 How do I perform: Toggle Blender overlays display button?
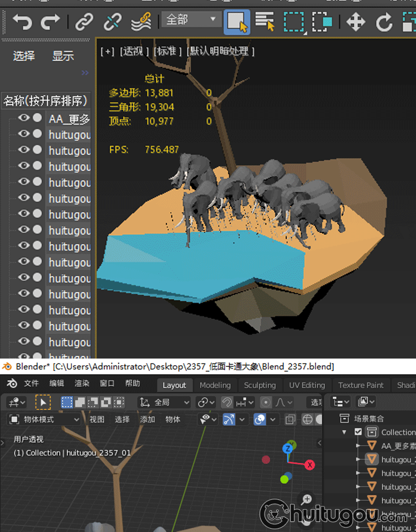click(259, 420)
